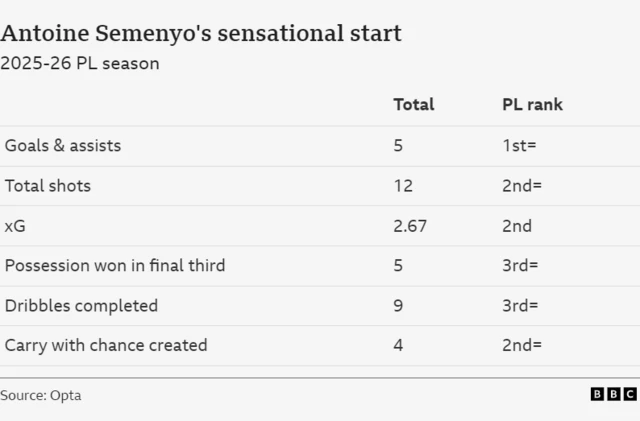Viewport: 640px width, 421px height.
Task: Select the '2025-26 PL season' subtitle
Action: 80,63
